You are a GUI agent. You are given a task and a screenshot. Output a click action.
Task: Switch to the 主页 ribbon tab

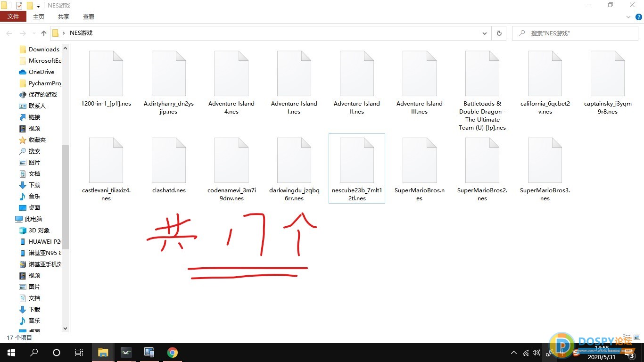pos(39,16)
